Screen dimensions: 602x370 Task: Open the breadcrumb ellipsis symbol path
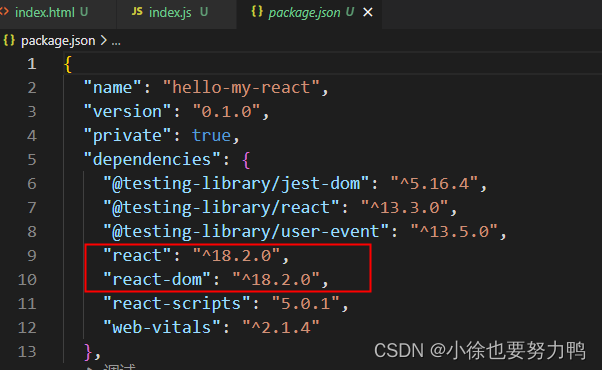click(x=116, y=42)
